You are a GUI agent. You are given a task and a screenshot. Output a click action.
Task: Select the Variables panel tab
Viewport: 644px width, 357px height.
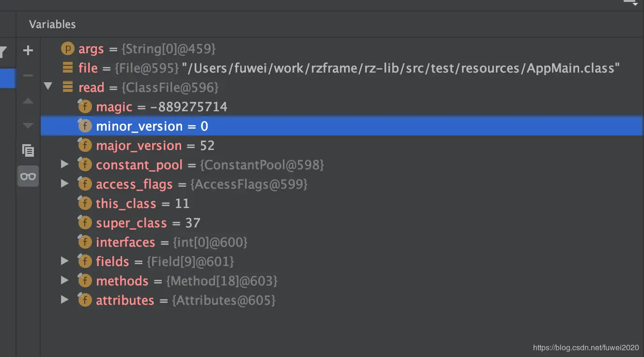52,24
